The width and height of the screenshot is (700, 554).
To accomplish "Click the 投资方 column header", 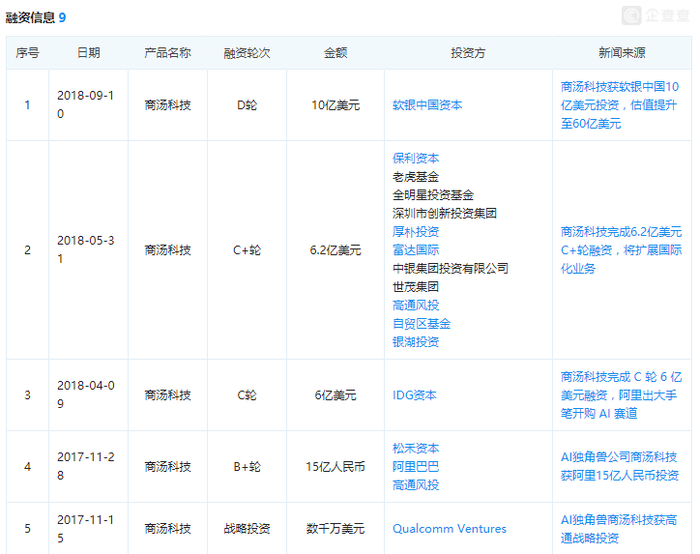I will [x=468, y=53].
